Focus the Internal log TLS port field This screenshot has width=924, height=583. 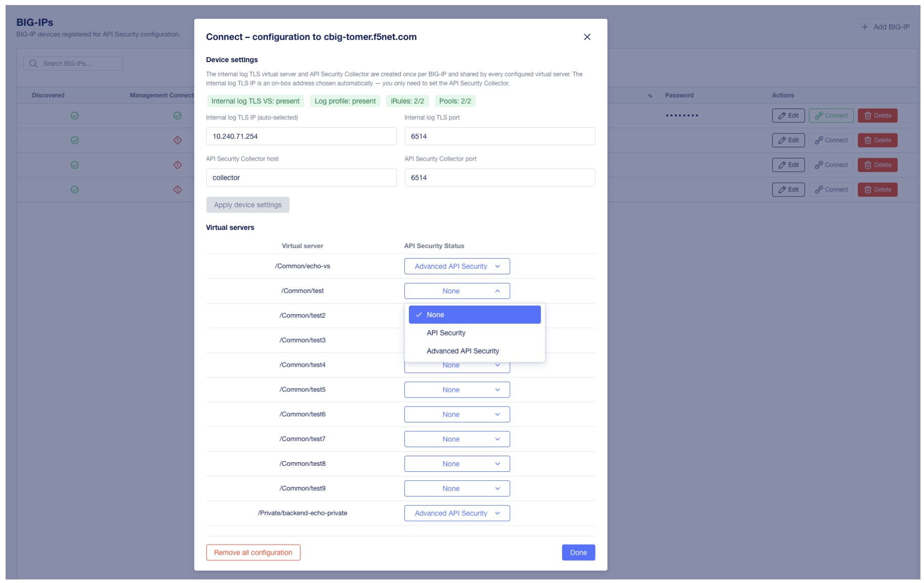tap(500, 136)
